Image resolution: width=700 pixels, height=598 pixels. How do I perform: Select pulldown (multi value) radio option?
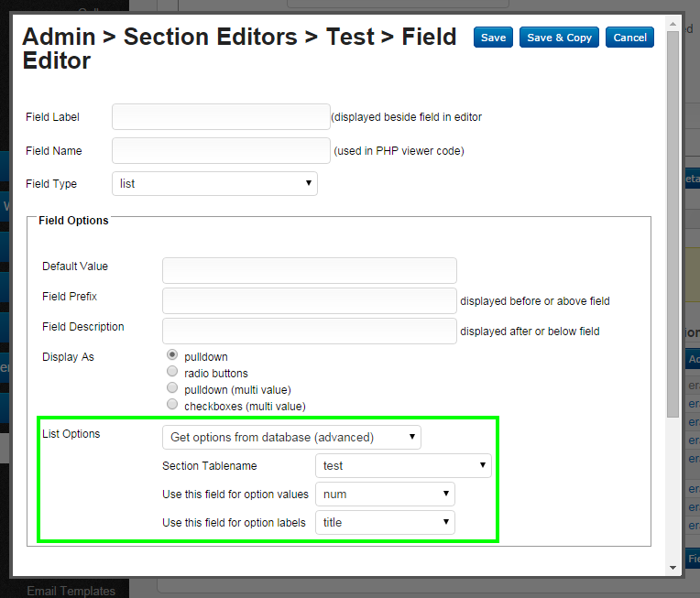pyautogui.click(x=172, y=388)
